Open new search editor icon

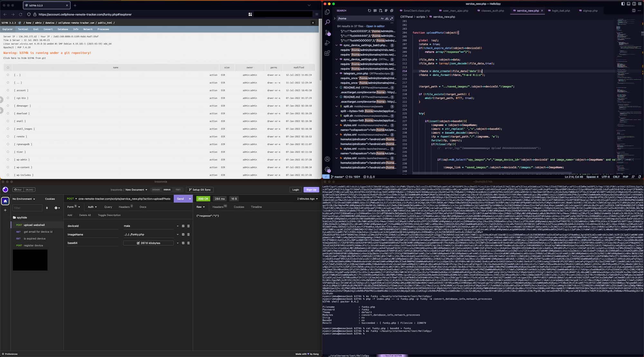click(x=381, y=11)
